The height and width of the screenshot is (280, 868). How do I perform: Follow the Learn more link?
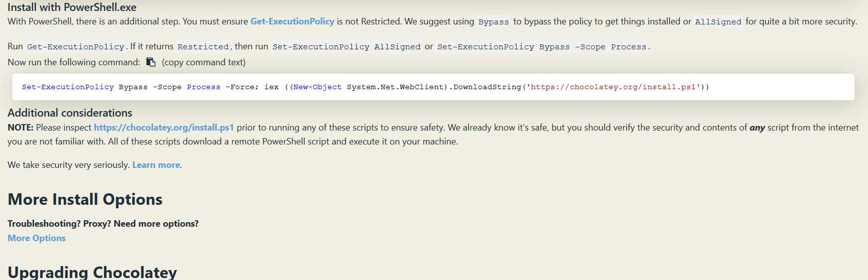(156, 165)
